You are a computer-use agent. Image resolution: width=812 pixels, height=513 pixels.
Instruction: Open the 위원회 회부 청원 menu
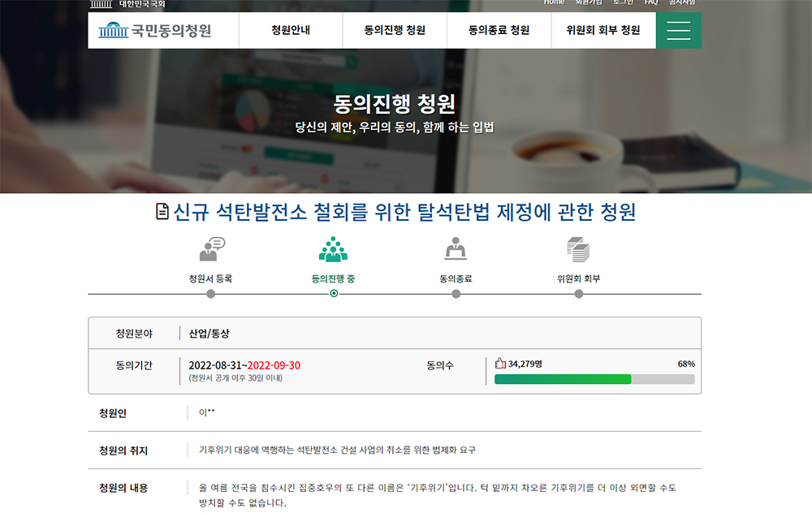tap(603, 31)
